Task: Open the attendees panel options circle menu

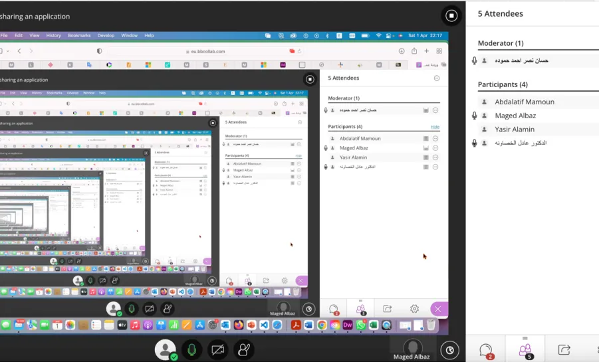Action: [437, 78]
